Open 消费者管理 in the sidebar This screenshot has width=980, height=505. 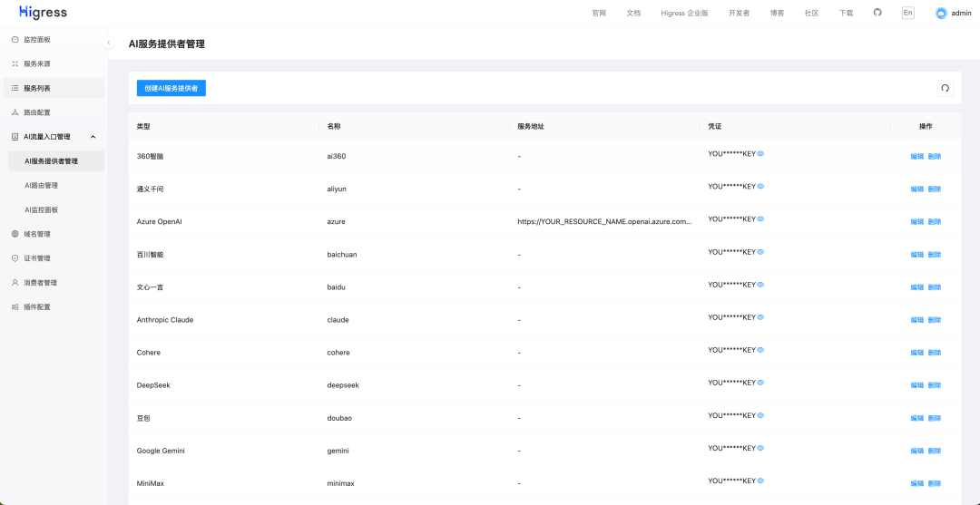pos(54,283)
